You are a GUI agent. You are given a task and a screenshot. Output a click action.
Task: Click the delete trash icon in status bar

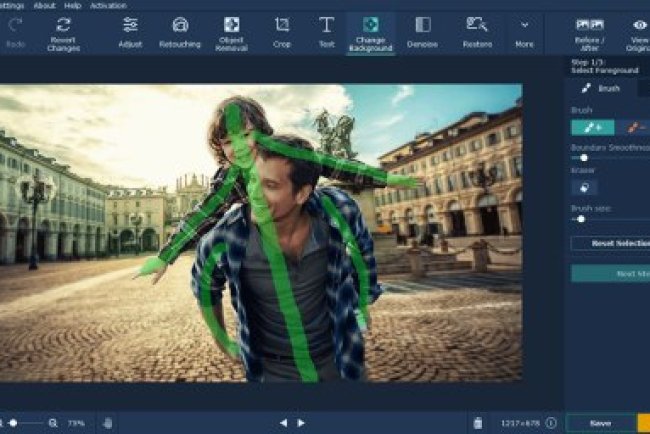tap(479, 423)
